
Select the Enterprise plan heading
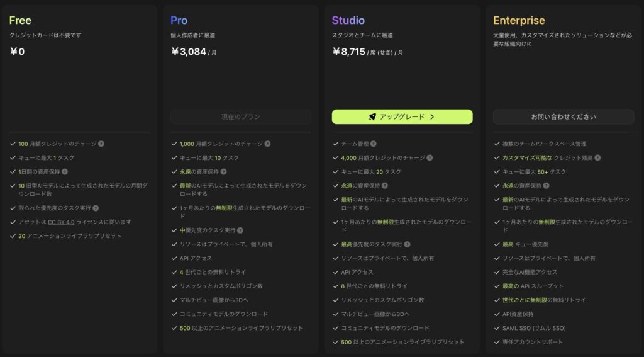click(x=519, y=20)
